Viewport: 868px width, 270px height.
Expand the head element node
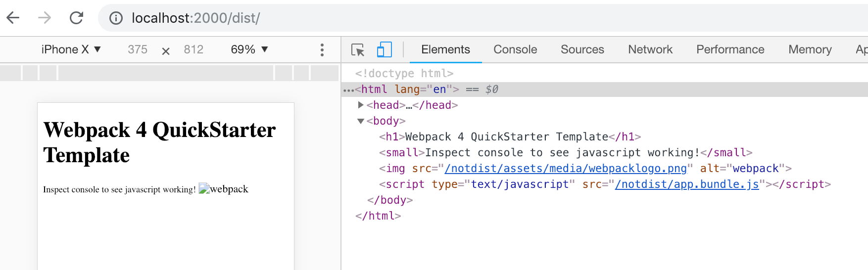361,105
